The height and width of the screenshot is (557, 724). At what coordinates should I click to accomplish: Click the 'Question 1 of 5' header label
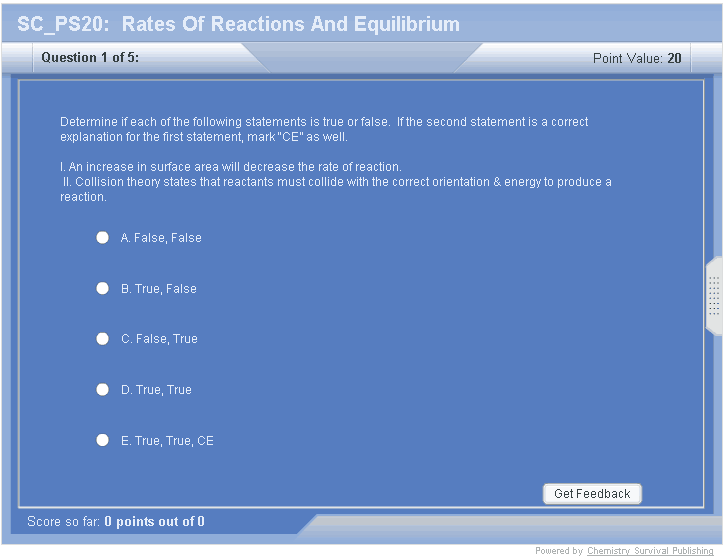point(90,58)
